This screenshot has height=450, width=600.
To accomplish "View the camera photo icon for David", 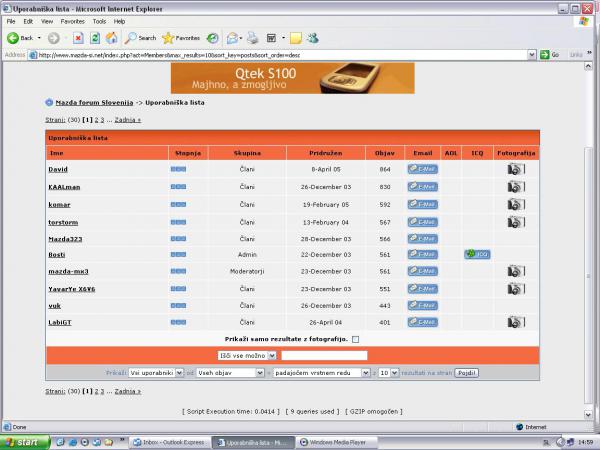I will (x=516, y=169).
